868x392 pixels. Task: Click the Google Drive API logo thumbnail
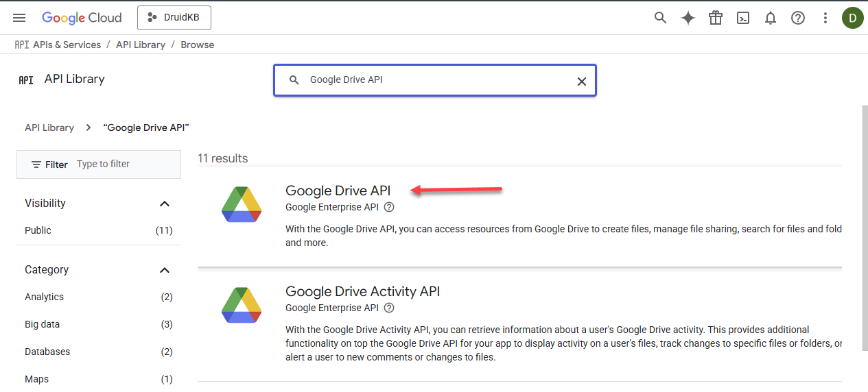[x=242, y=204]
